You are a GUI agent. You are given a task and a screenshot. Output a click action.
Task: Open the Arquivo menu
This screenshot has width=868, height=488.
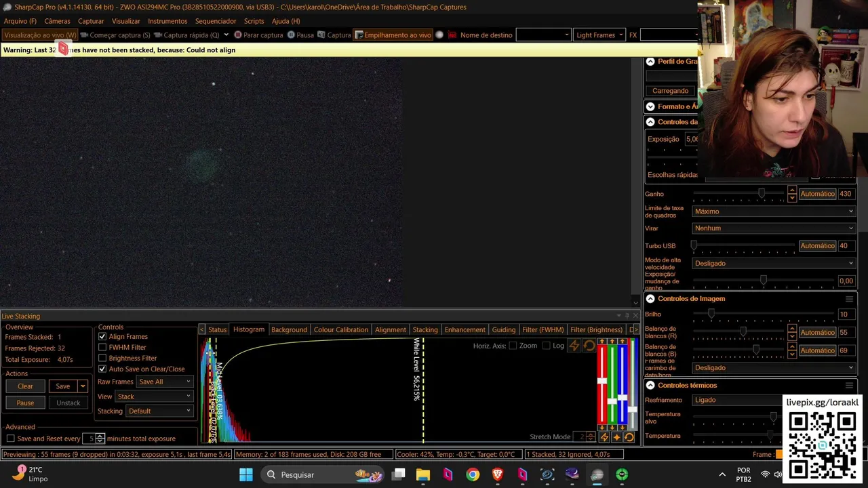pos(20,21)
